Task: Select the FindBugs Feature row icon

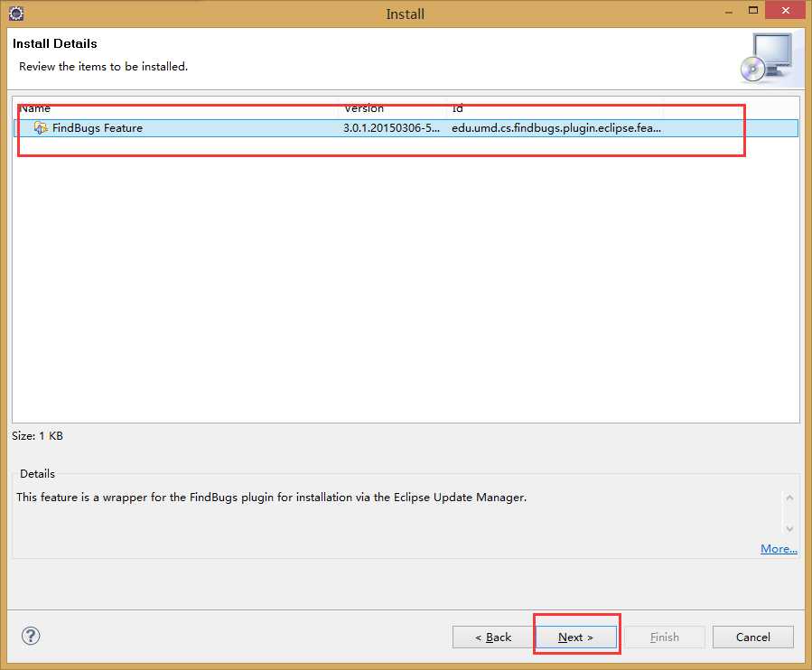Action: 41,127
